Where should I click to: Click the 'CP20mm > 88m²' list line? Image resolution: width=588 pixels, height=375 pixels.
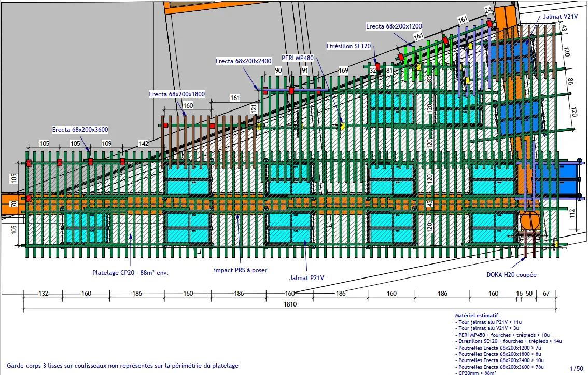(x=476, y=373)
